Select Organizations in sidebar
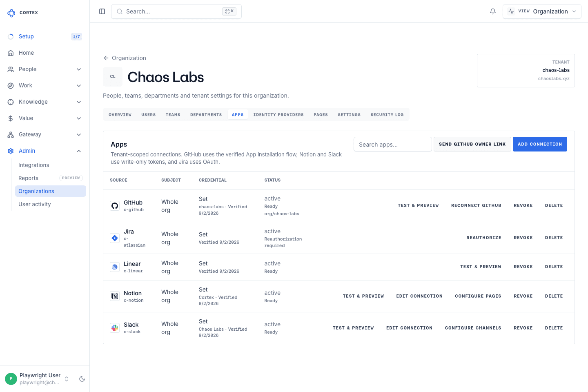Screen dimensions: 588x392 [51, 191]
